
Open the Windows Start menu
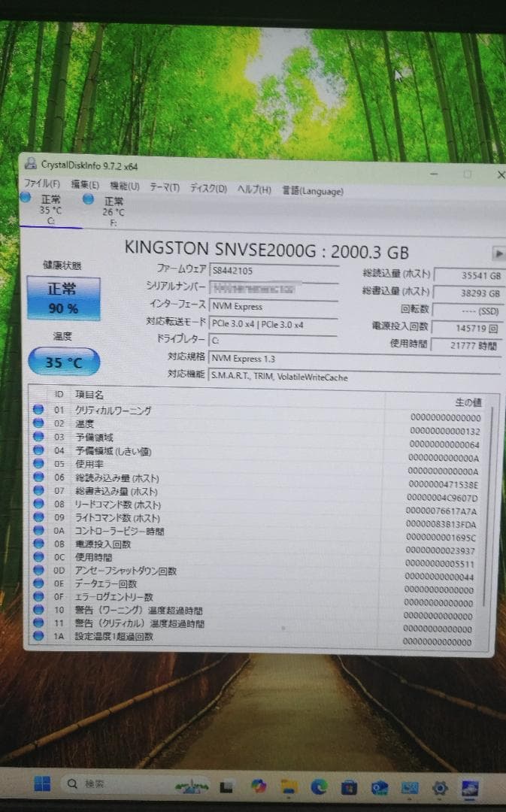[x=42, y=783]
